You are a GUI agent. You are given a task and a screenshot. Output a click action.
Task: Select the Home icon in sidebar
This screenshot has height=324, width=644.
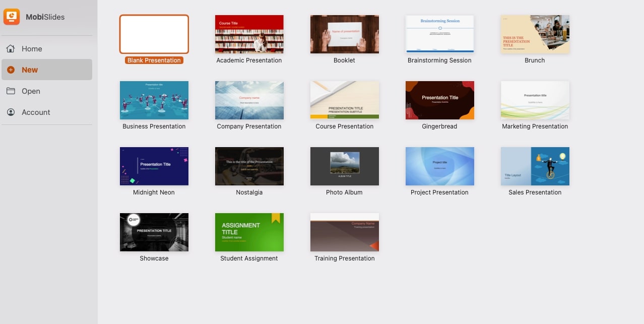pyautogui.click(x=11, y=48)
